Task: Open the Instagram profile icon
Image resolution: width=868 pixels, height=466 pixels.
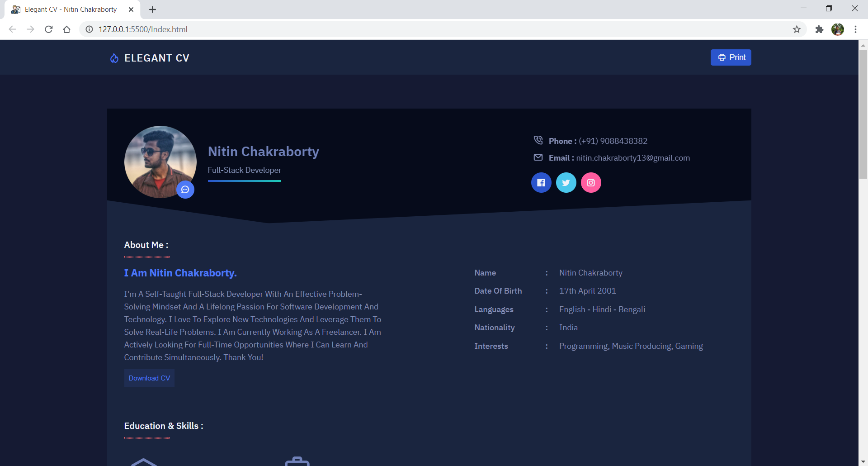Action: [591, 182]
